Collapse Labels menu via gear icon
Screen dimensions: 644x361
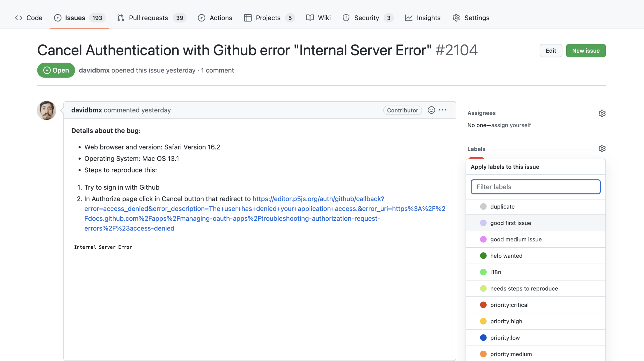602,148
